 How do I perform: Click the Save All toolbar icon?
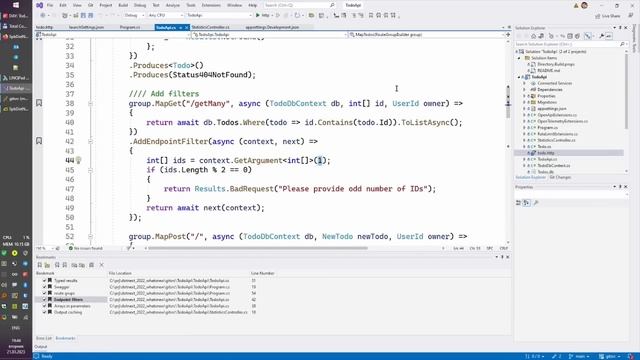[91, 15]
